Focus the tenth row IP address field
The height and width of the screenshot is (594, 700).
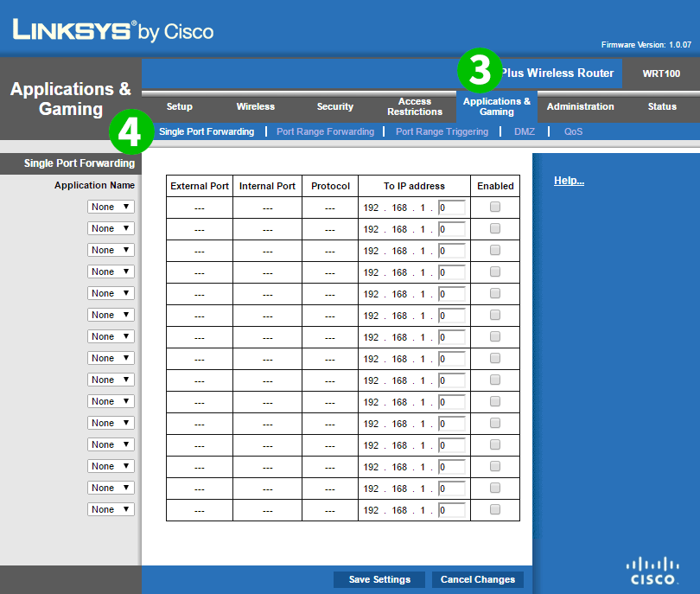click(452, 402)
